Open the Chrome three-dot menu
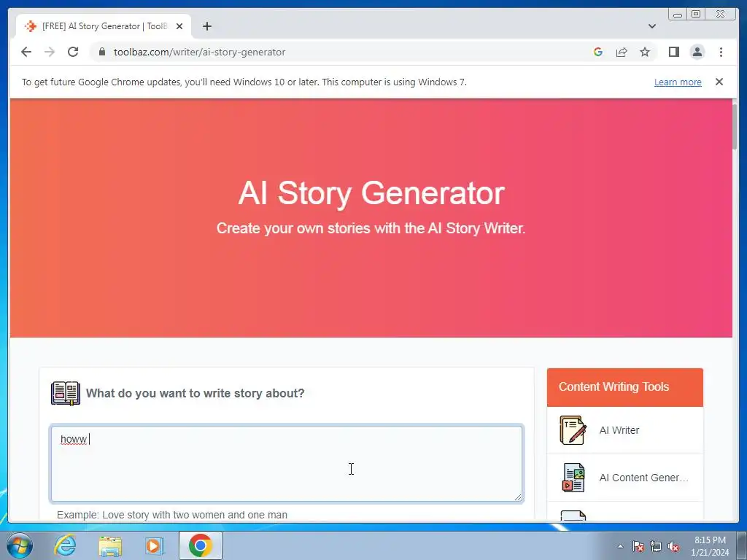 721,52
